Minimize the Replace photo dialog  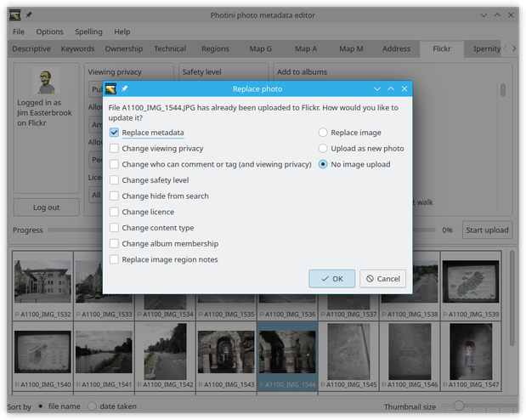tap(377, 88)
